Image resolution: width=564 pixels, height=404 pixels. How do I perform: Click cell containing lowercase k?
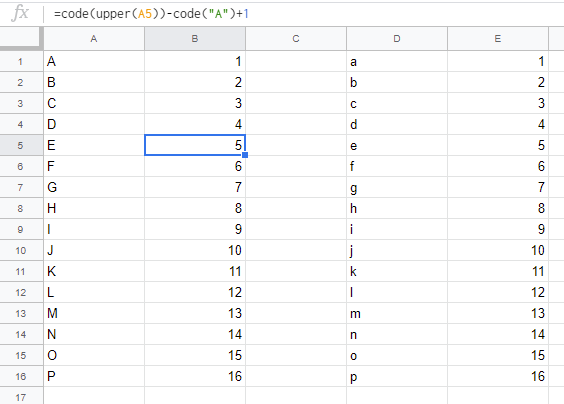[x=397, y=271]
